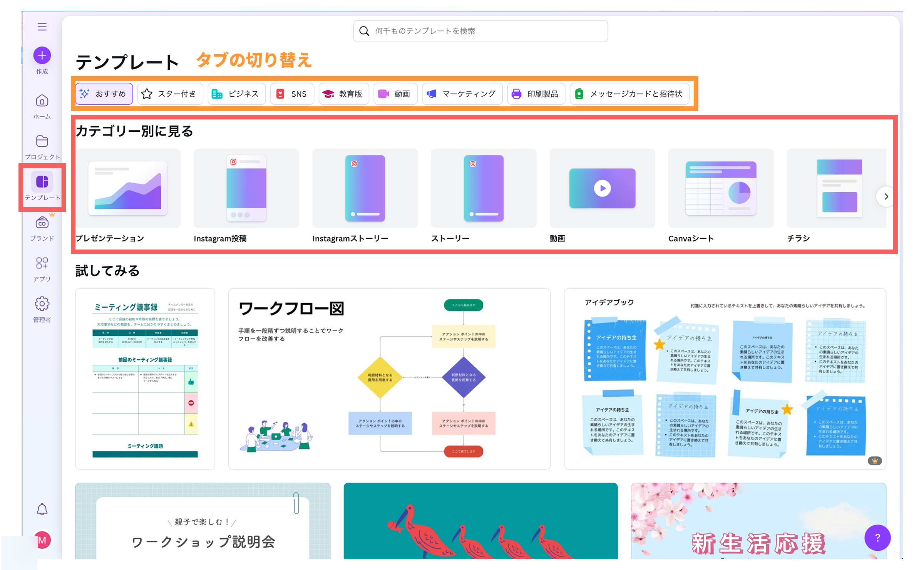The image size is (924, 570).
Task: Switch to ビジネス tab
Action: tap(236, 94)
